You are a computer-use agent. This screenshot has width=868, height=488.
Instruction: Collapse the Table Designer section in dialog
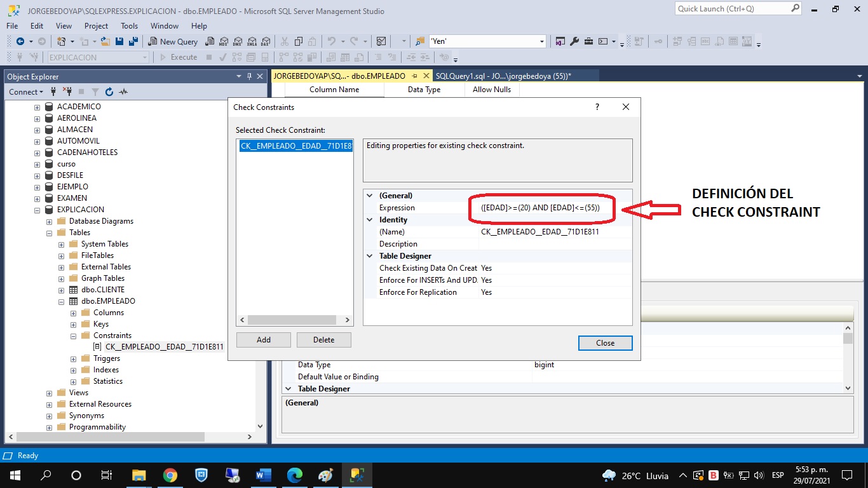tap(370, 256)
